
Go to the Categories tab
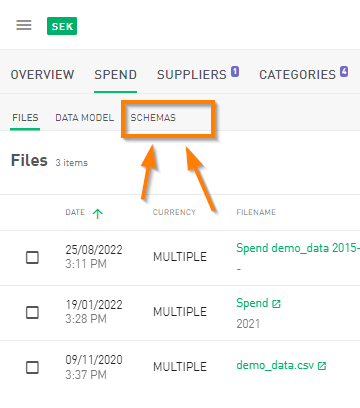[x=297, y=75]
